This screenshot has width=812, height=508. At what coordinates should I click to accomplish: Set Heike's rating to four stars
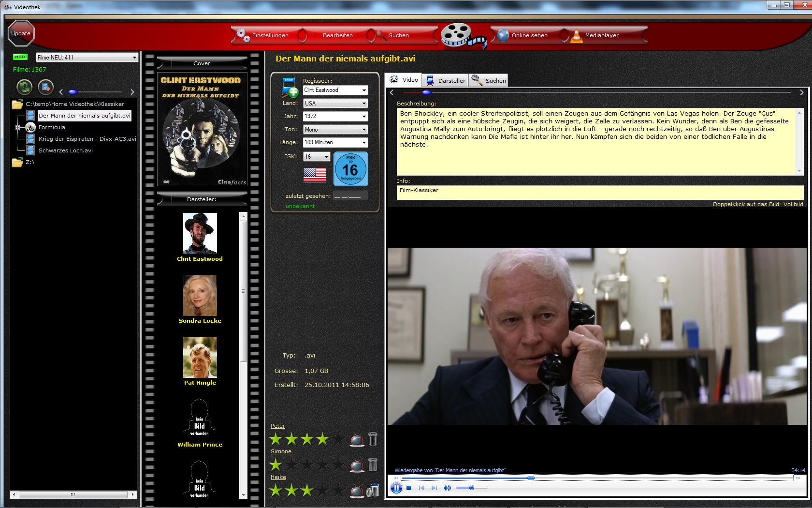click(x=322, y=491)
